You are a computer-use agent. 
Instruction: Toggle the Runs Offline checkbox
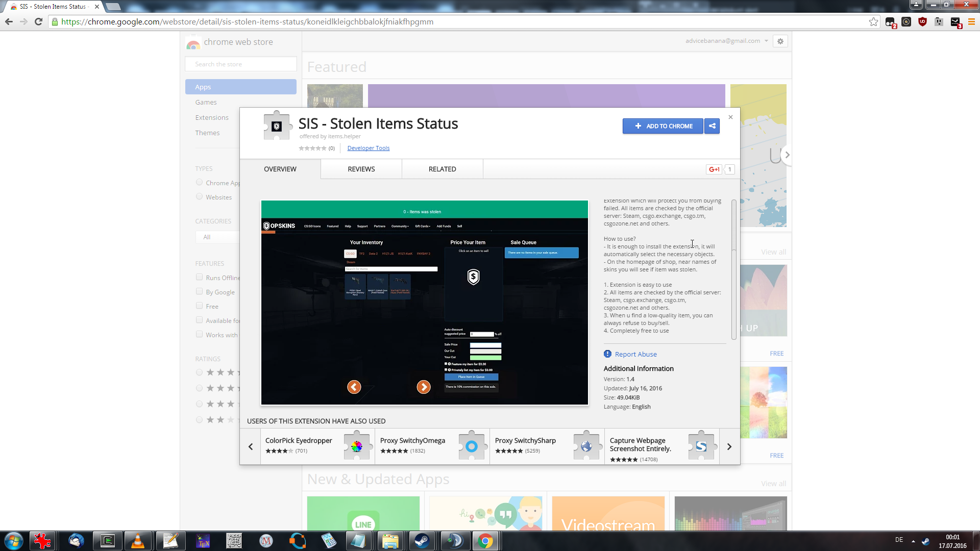200,277
